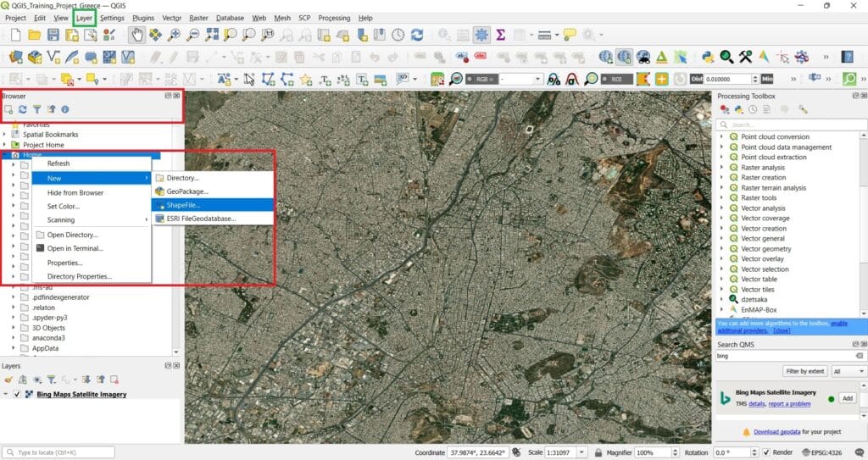868x460 pixels.
Task: Click the Zoom In magnifier tool
Action: [174, 35]
